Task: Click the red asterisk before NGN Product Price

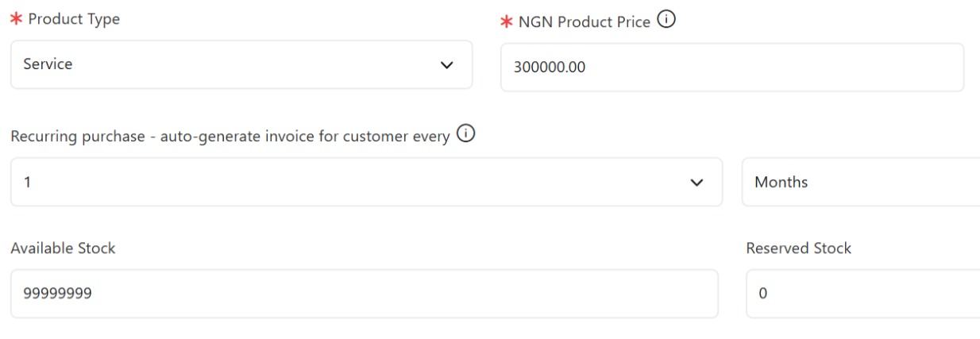Action: point(507,22)
